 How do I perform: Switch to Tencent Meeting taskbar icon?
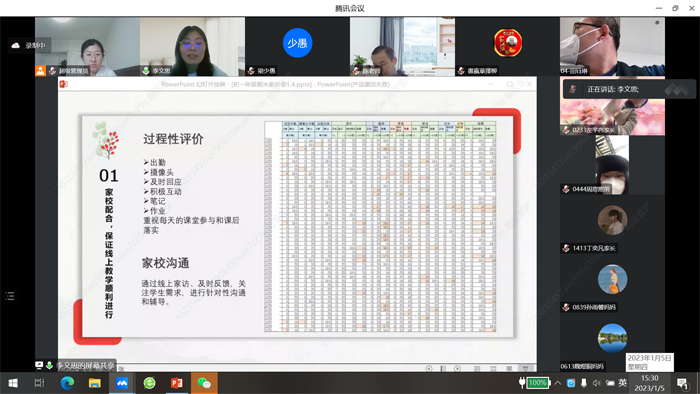(122, 383)
